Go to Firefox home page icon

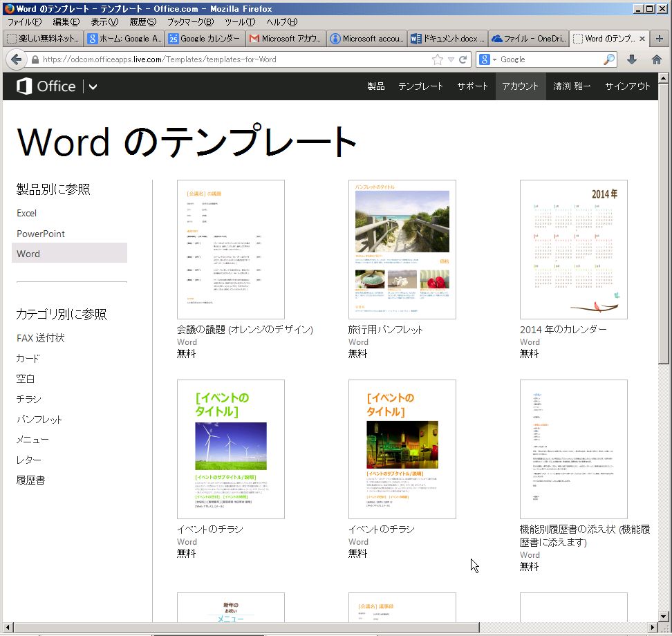tap(657, 59)
